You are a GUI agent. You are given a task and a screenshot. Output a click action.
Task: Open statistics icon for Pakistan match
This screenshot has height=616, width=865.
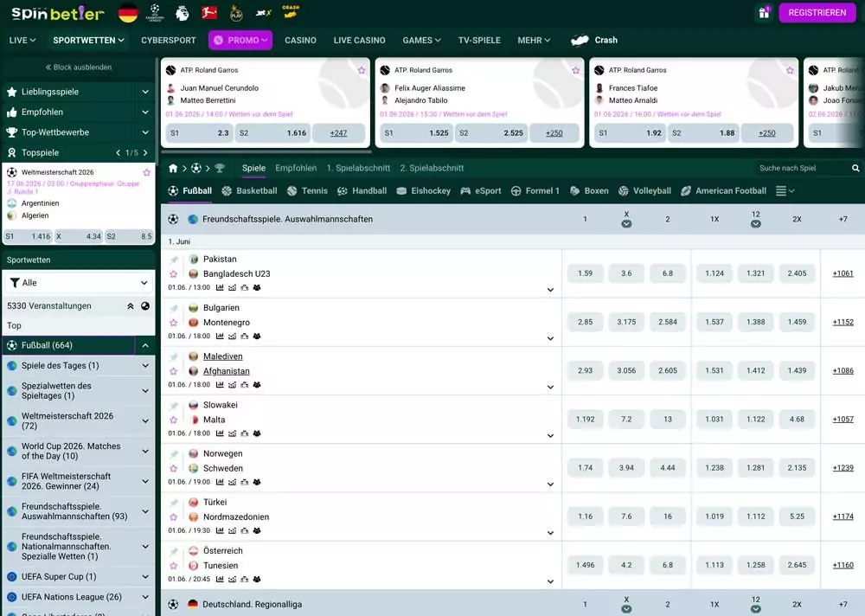click(x=220, y=287)
